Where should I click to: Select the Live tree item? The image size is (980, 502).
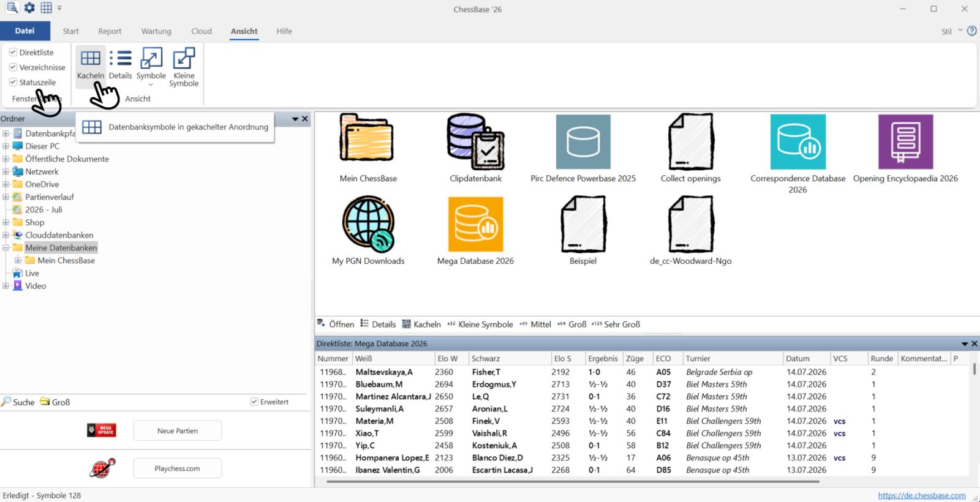pyautogui.click(x=32, y=273)
